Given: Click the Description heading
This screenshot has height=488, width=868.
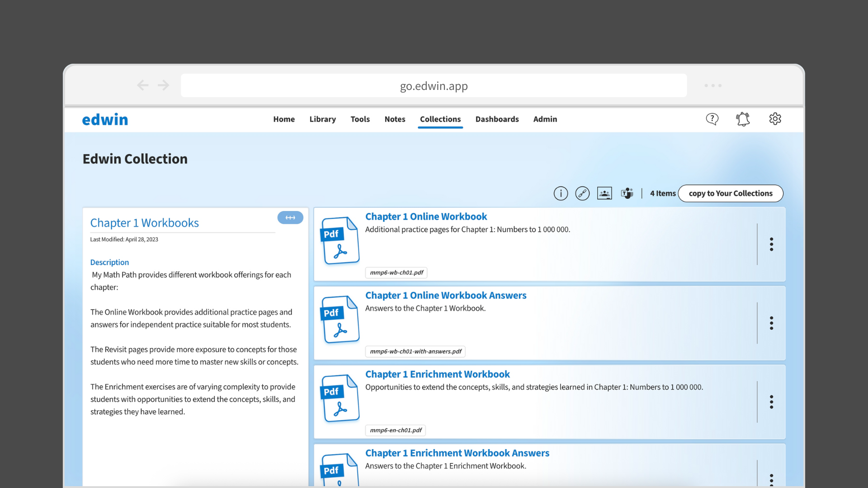Looking at the screenshot, I should click(109, 262).
